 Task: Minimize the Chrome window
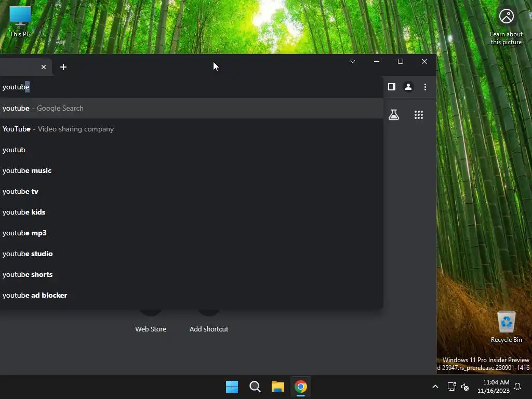(x=377, y=61)
